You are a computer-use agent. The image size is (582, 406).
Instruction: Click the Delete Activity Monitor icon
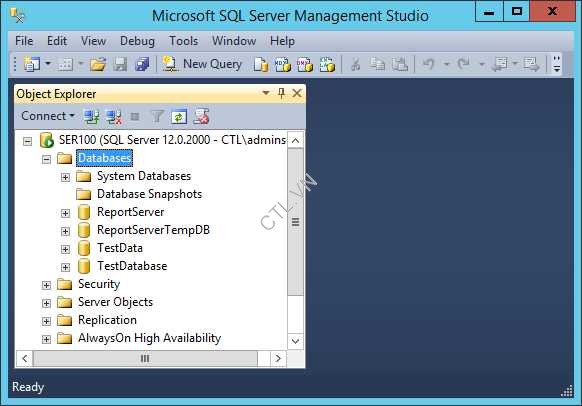202,117
